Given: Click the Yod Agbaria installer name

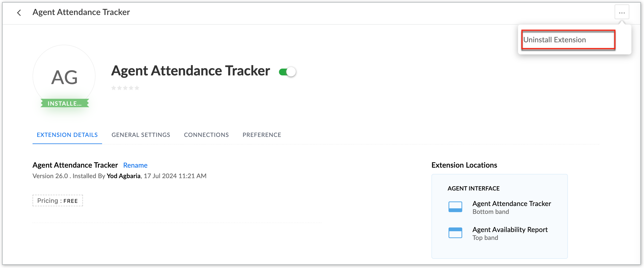Looking at the screenshot, I should click(123, 176).
